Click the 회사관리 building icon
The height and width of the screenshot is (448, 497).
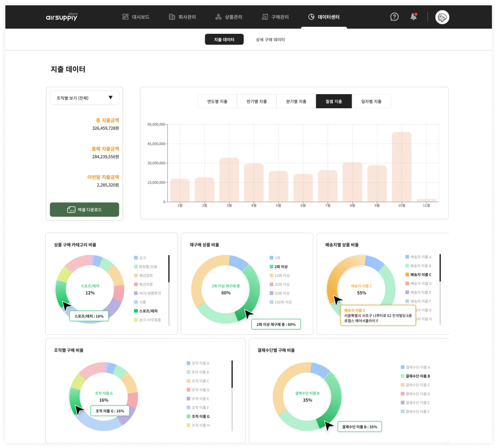(x=172, y=17)
